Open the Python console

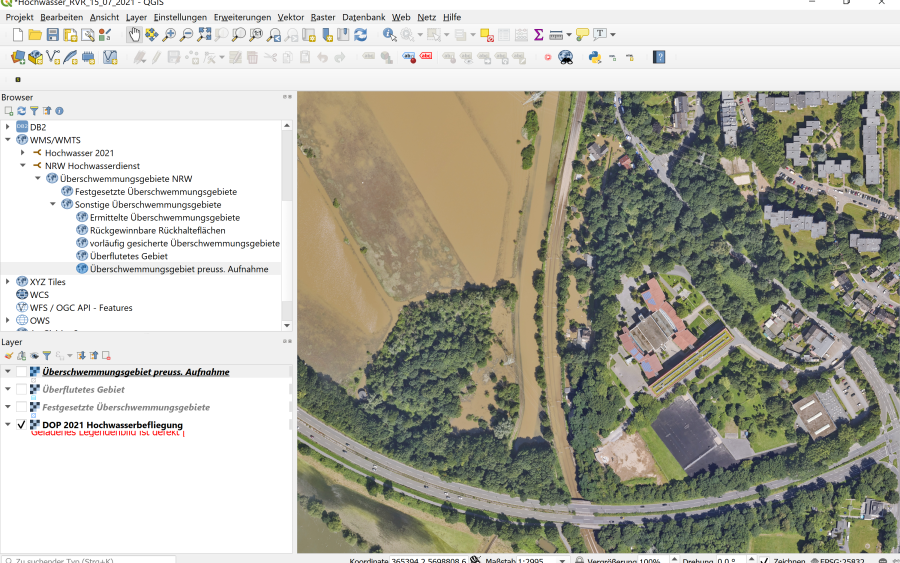click(x=595, y=58)
